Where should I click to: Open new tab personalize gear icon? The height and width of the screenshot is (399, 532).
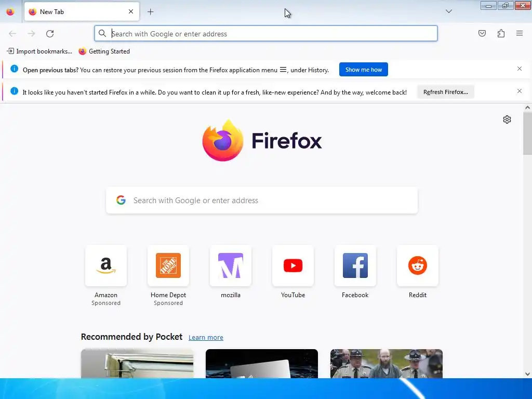(507, 119)
